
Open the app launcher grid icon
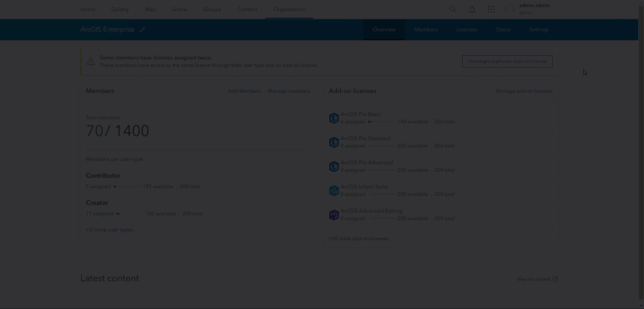[491, 9]
